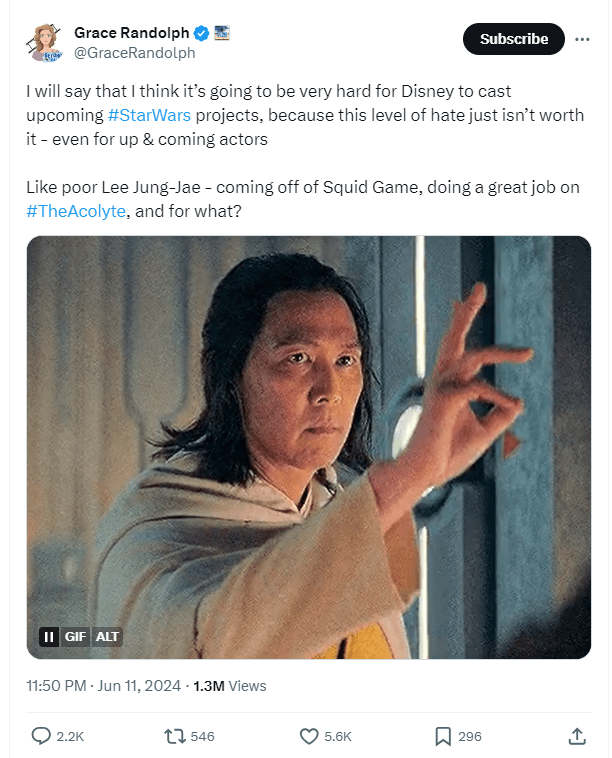Click the blue verified badge icon
The width and height of the screenshot is (612, 758).
[x=201, y=33]
